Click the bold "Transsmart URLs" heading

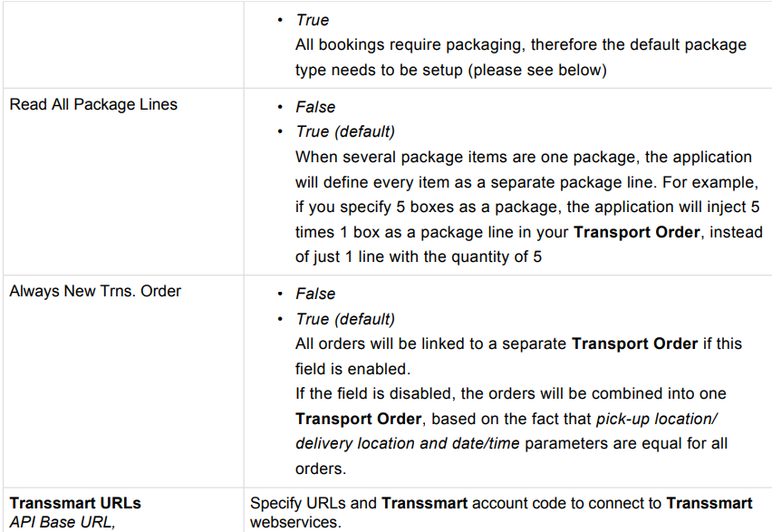75,503
